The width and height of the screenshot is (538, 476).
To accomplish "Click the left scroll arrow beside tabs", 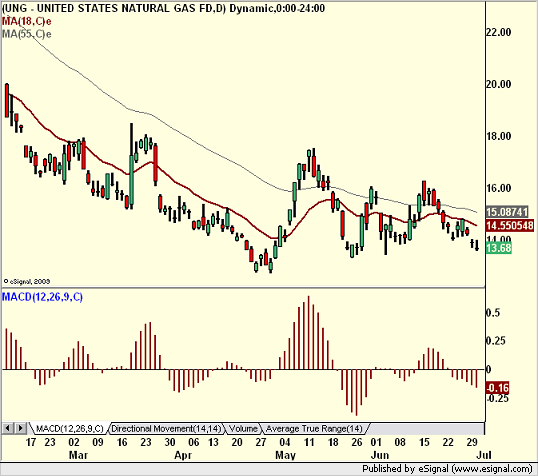I will click(7, 428).
